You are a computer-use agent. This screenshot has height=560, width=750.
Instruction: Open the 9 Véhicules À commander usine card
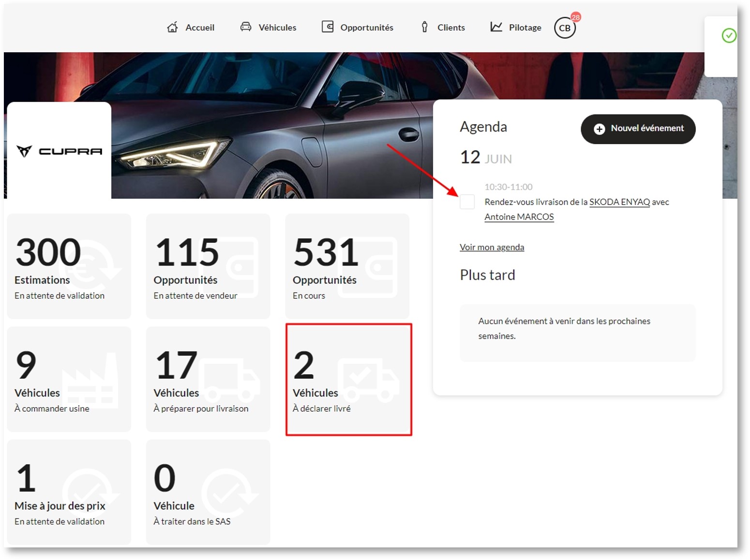[69, 379]
